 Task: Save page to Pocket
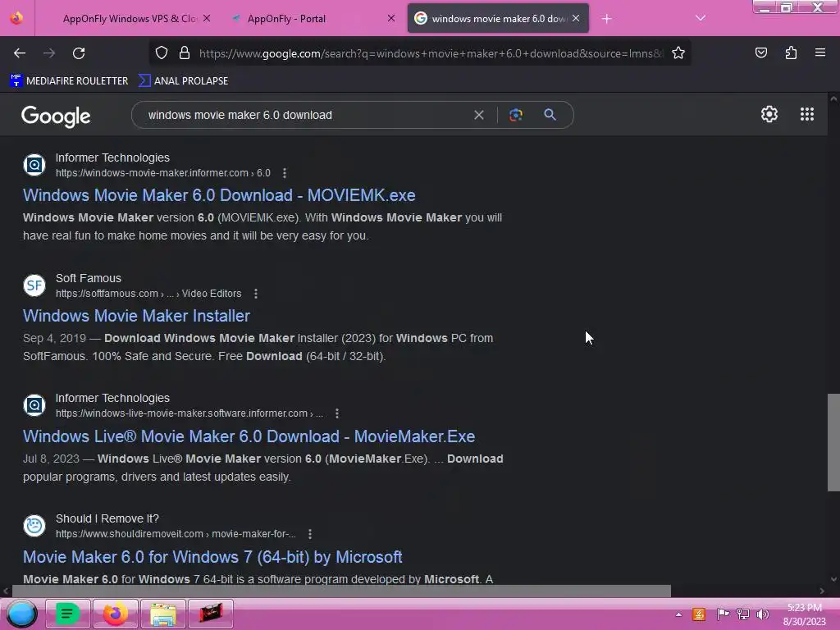point(760,52)
